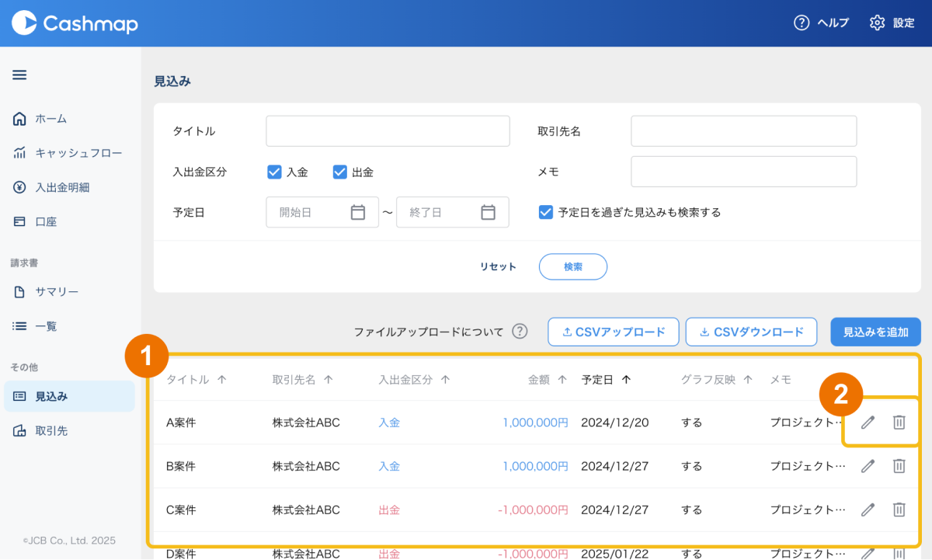Viewport: 932px width, 560px height.
Task: Click the CSVダウンロード button
Action: coord(751,332)
